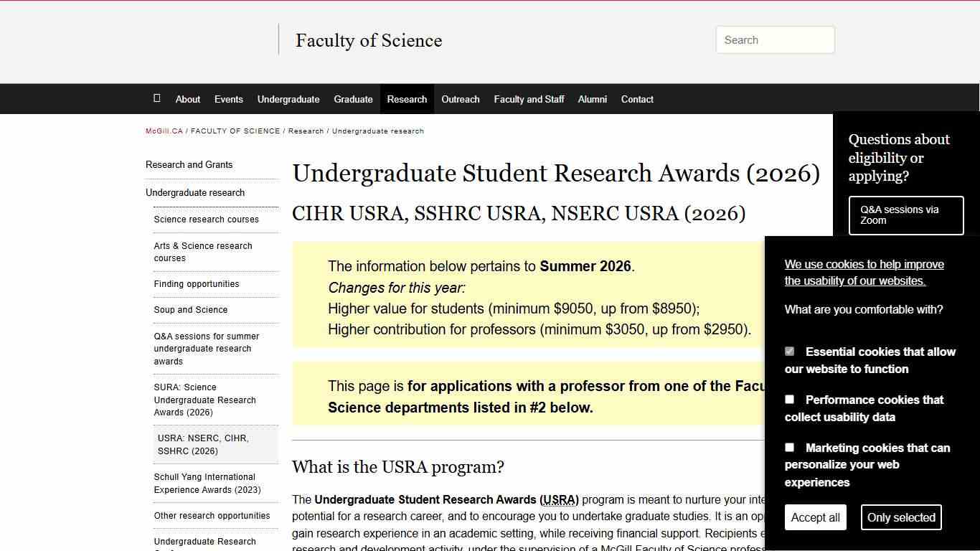Enable Marketing cookies checkbox

click(789, 447)
